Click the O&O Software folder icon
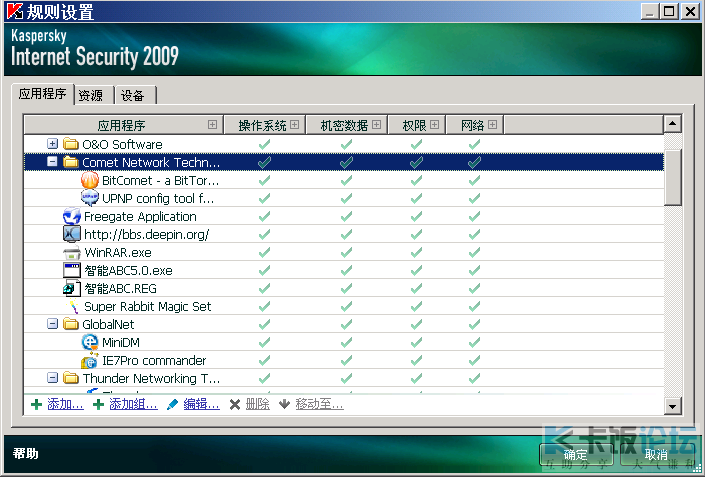Viewport: 705px width, 477px height. click(71, 144)
